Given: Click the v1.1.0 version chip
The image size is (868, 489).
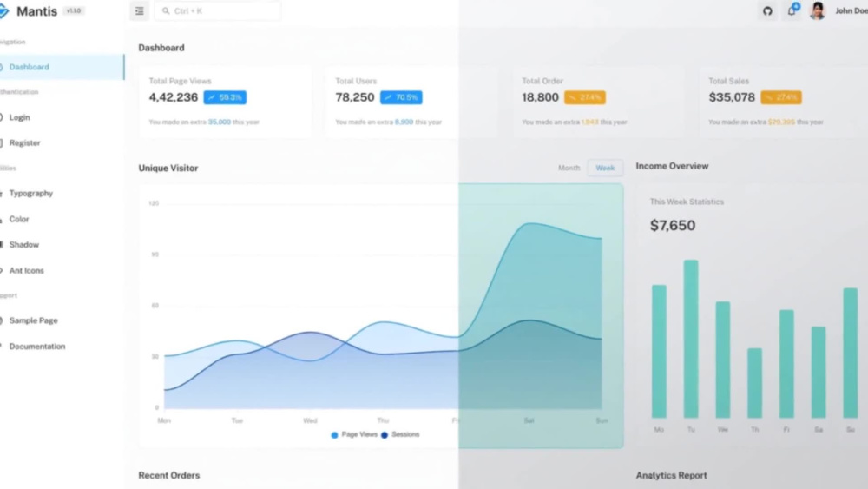Looking at the screenshot, I should tap(74, 10).
